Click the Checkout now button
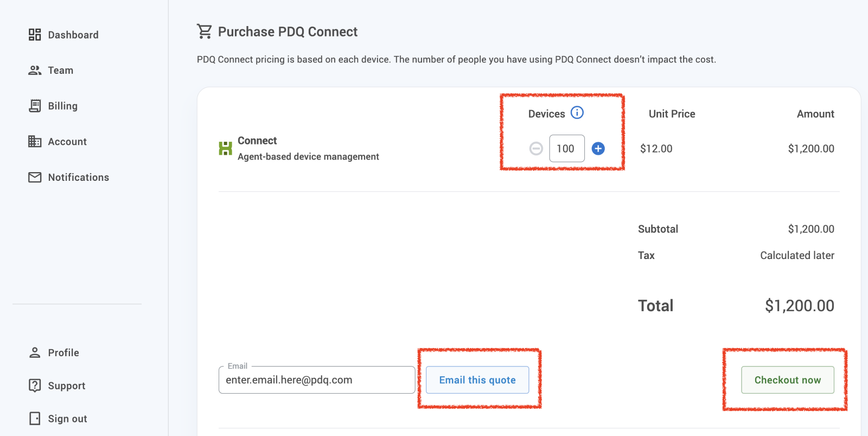This screenshot has height=436, width=868. click(x=788, y=380)
